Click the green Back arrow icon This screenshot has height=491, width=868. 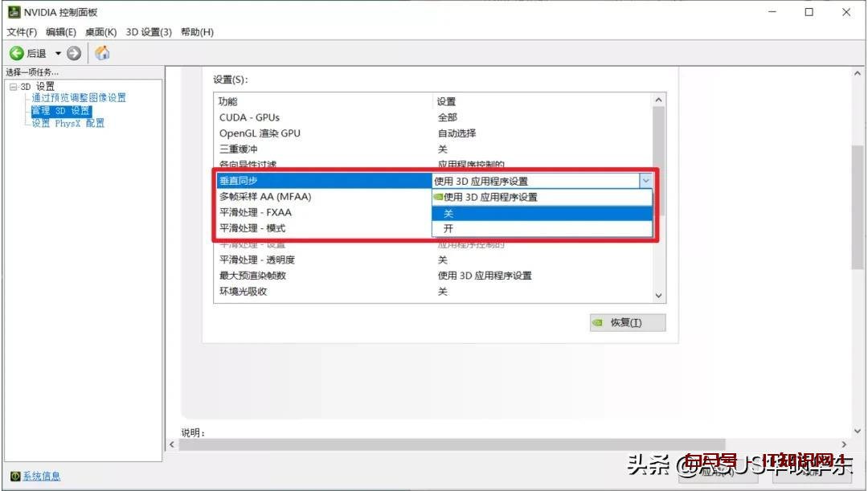16,54
